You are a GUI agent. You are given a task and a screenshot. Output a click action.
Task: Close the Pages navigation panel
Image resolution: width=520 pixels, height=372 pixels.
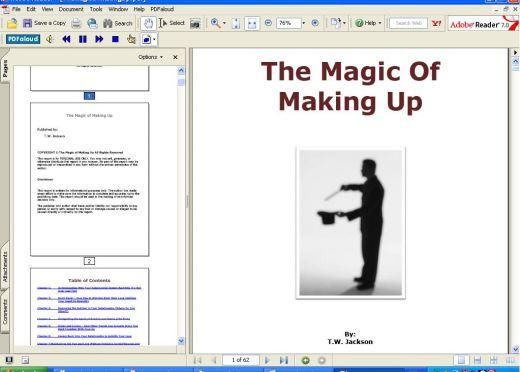(175, 57)
